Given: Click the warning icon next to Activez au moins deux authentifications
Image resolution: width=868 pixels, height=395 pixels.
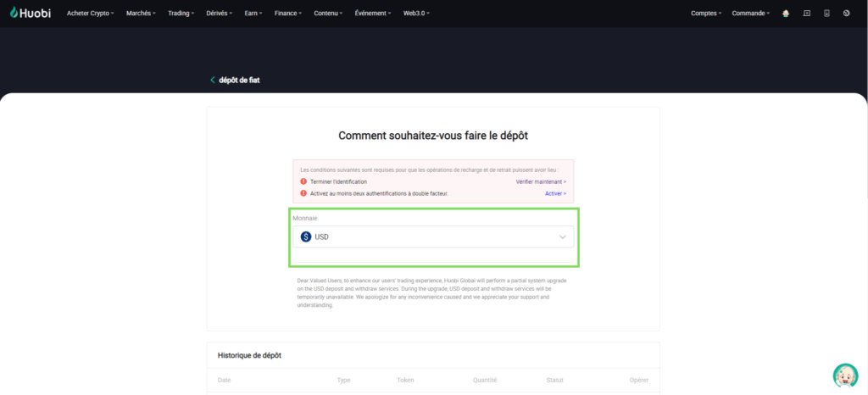Looking at the screenshot, I should tap(303, 193).
